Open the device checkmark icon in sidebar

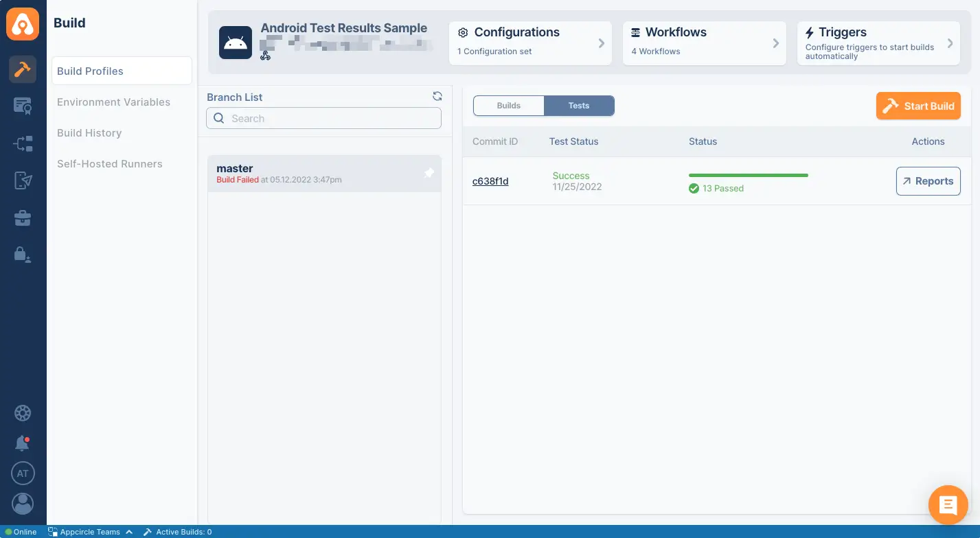click(x=23, y=180)
